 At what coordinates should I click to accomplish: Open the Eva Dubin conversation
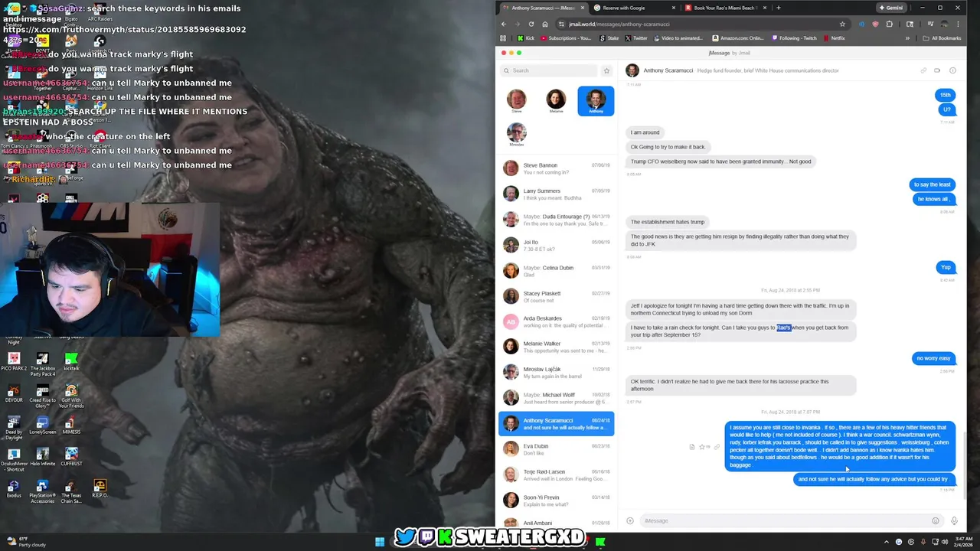coord(557,449)
